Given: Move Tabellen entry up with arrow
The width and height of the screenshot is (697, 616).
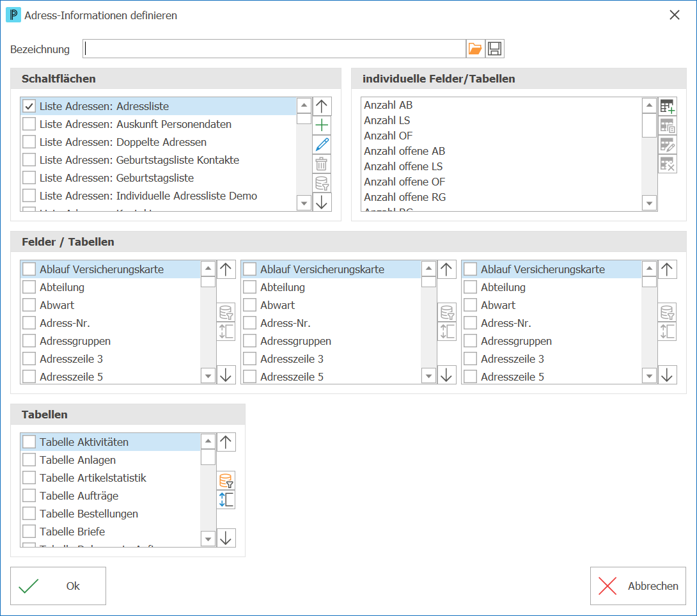Looking at the screenshot, I should 226,442.
